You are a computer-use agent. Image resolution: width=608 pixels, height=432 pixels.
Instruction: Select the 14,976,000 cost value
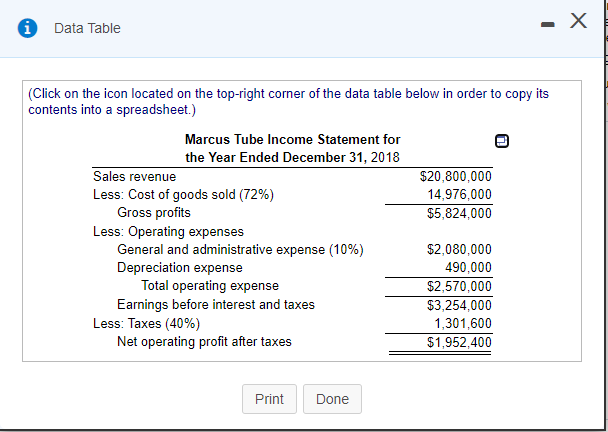coord(459,195)
